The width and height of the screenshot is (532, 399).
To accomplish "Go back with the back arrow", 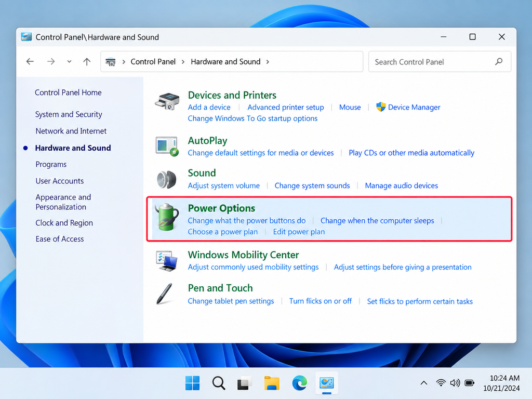I will 30,61.
